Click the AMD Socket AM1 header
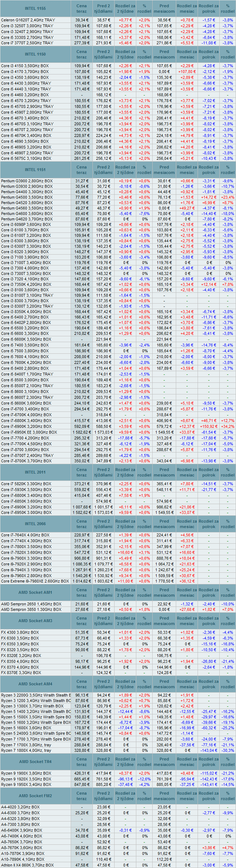Screen dimensions: 236x868 [x=36, y=592]
